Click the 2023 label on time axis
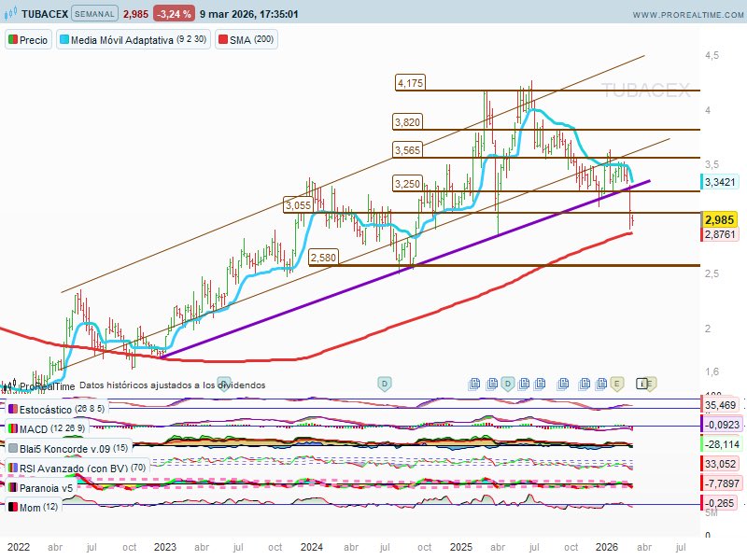This screenshot has height=560, width=747. (165, 547)
